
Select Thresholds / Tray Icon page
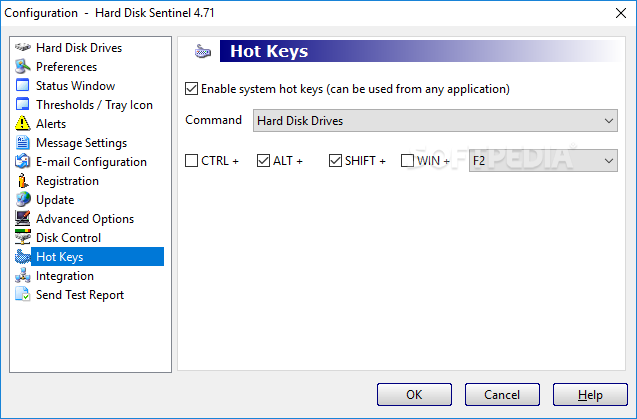[94, 105]
